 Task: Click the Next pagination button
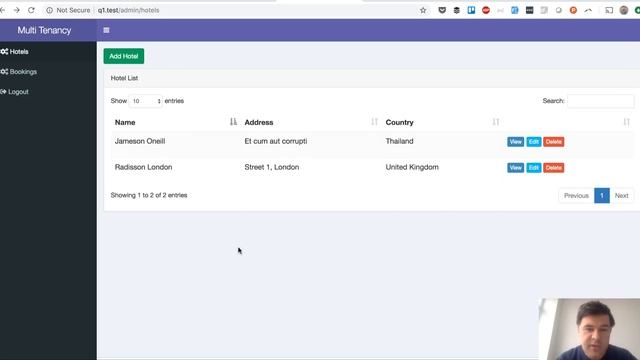click(x=622, y=196)
